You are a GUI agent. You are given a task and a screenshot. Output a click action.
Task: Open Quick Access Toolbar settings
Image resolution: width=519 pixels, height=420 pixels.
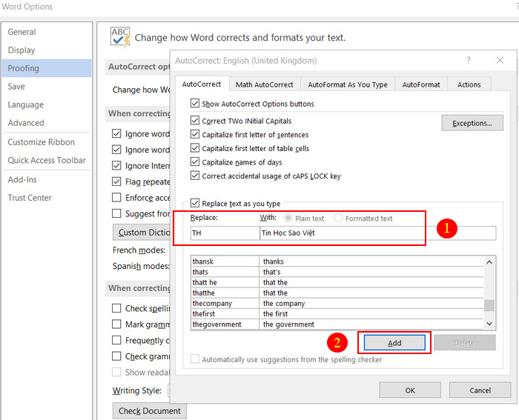47,160
